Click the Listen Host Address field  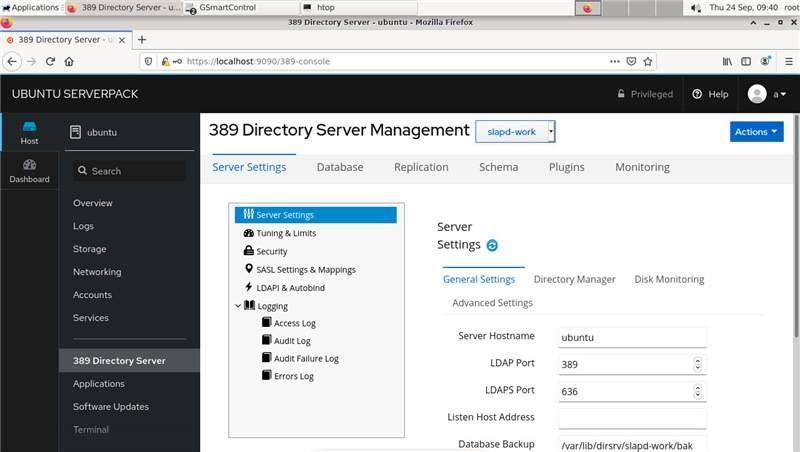pos(632,418)
